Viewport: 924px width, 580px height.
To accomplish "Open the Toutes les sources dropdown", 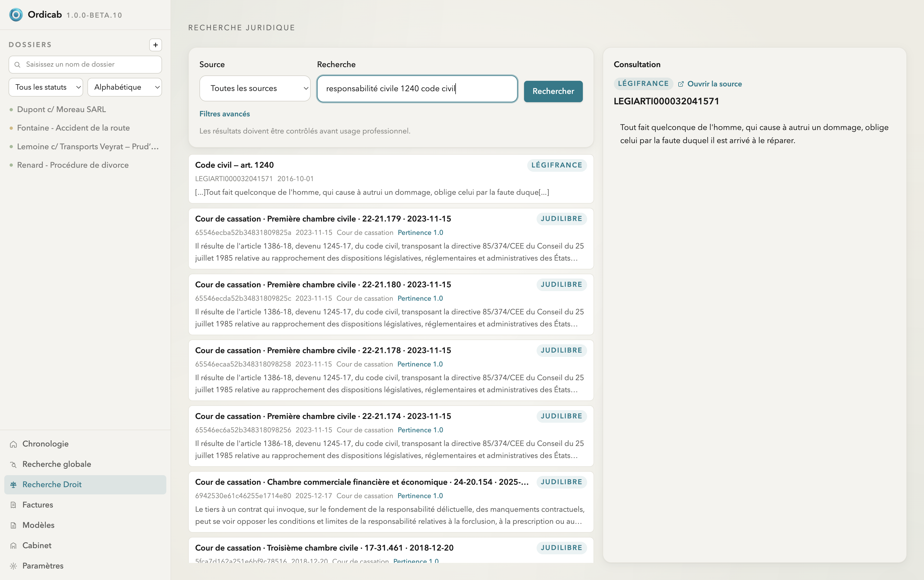I will point(255,89).
